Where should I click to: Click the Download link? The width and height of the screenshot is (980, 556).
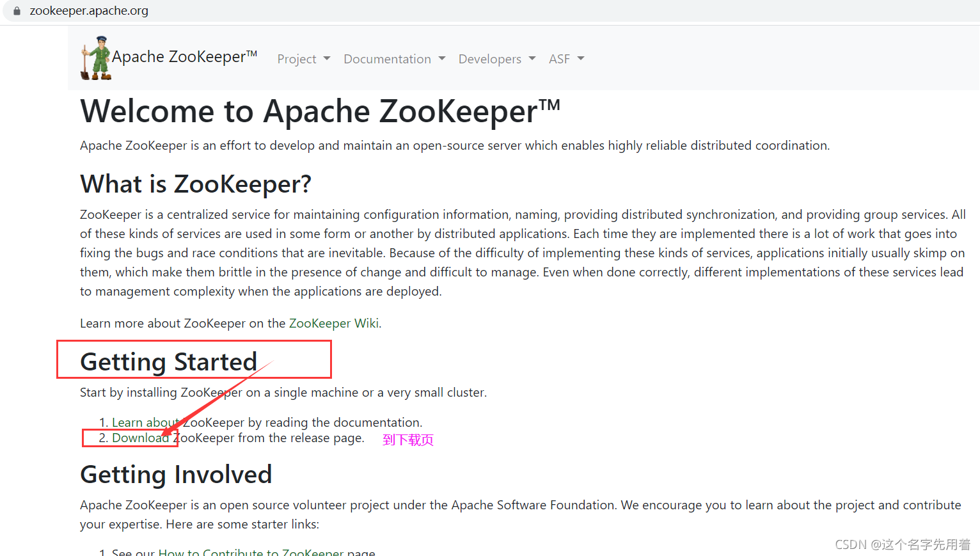(x=141, y=438)
